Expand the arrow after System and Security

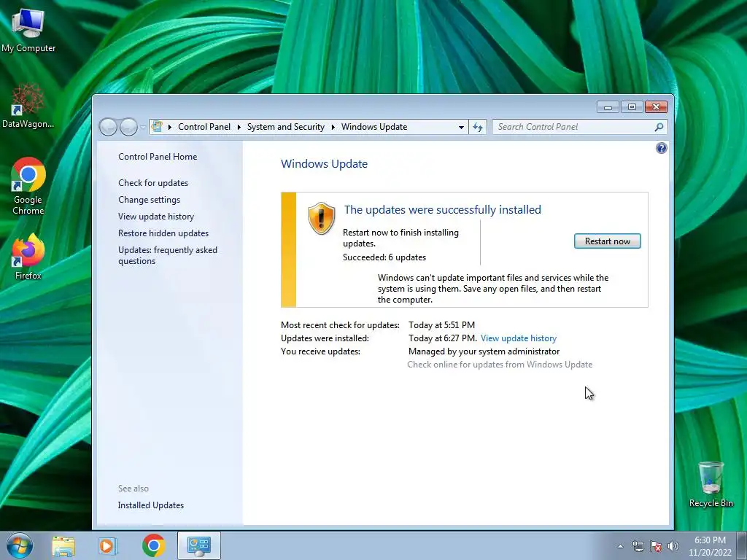[x=333, y=127]
